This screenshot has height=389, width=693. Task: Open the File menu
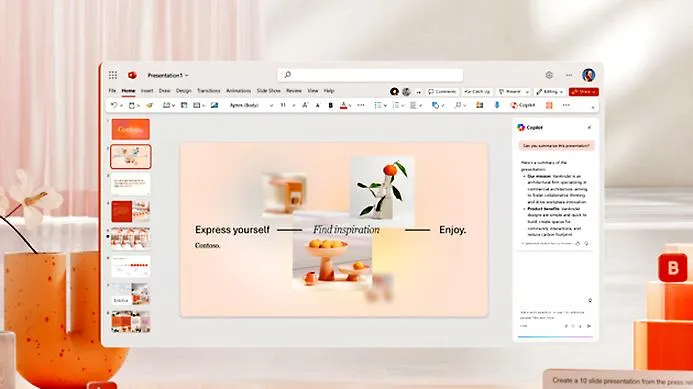tap(112, 91)
